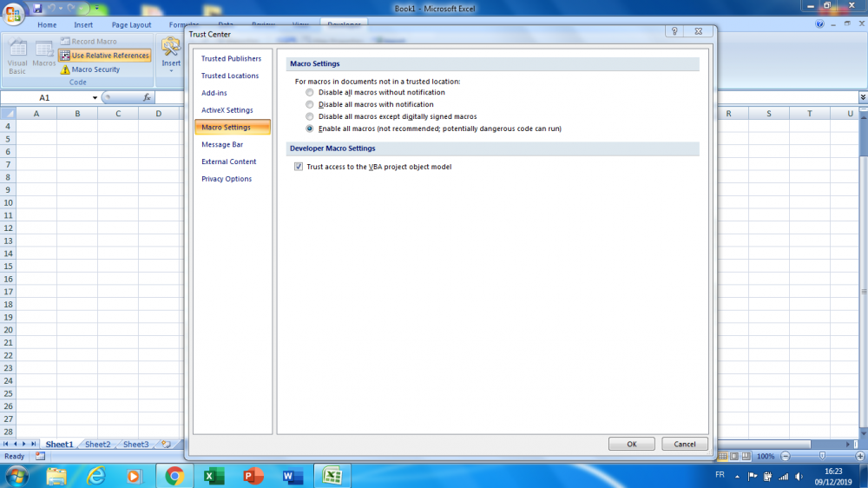Click the volume speaker tray icon

(x=799, y=477)
